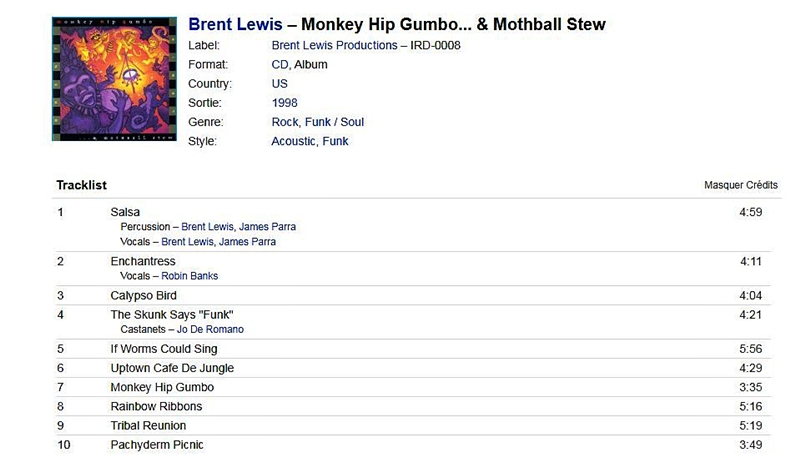Browse the Funk / Soul genre link
The height and width of the screenshot is (467, 800).
pyautogui.click(x=334, y=122)
